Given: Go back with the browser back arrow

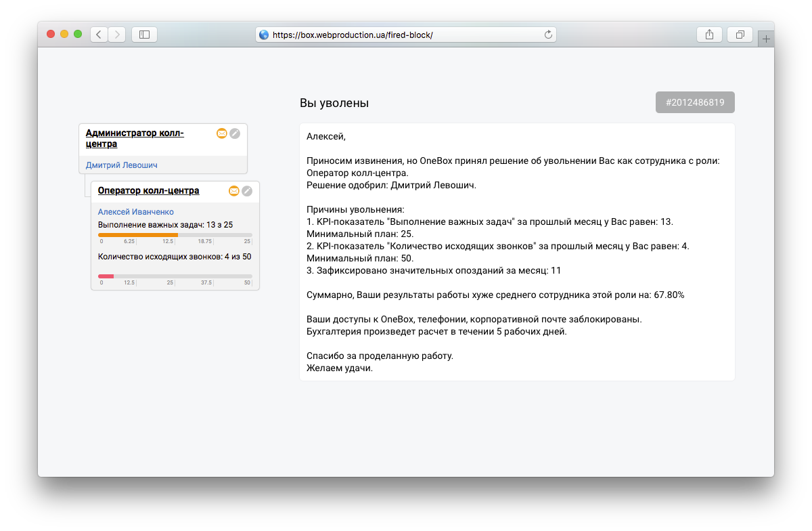Looking at the screenshot, I should (99, 35).
